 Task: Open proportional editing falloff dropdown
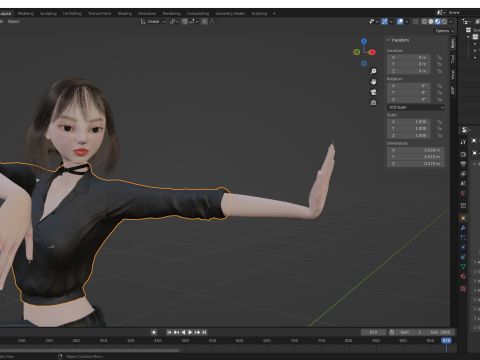point(213,22)
